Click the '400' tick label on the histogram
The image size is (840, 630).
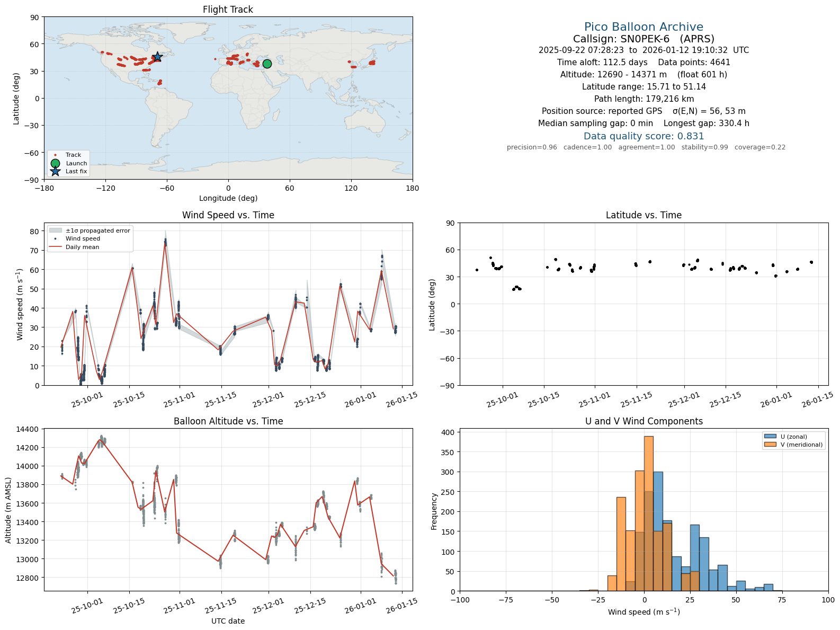(448, 432)
